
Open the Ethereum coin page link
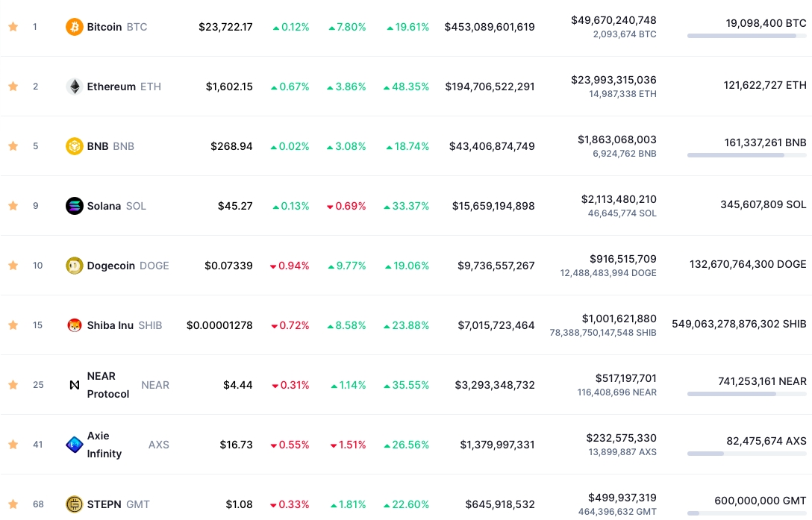pos(111,87)
